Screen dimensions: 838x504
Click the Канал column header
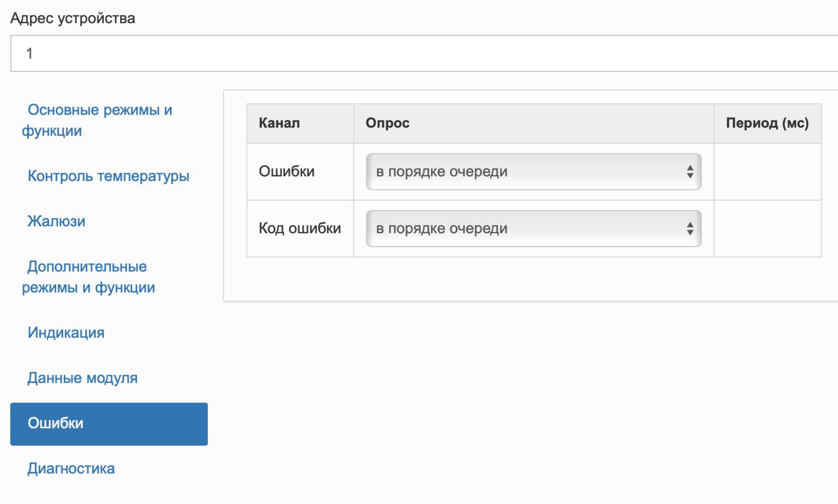coord(279,123)
